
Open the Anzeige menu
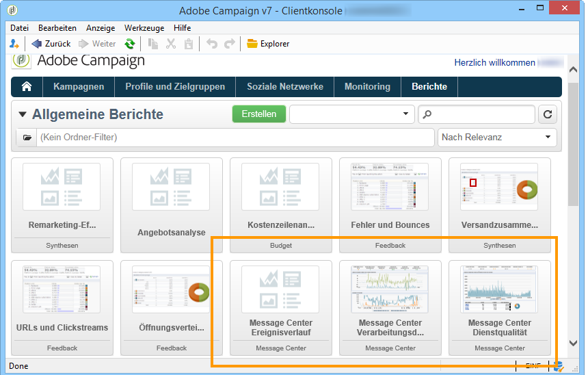click(x=101, y=28)
